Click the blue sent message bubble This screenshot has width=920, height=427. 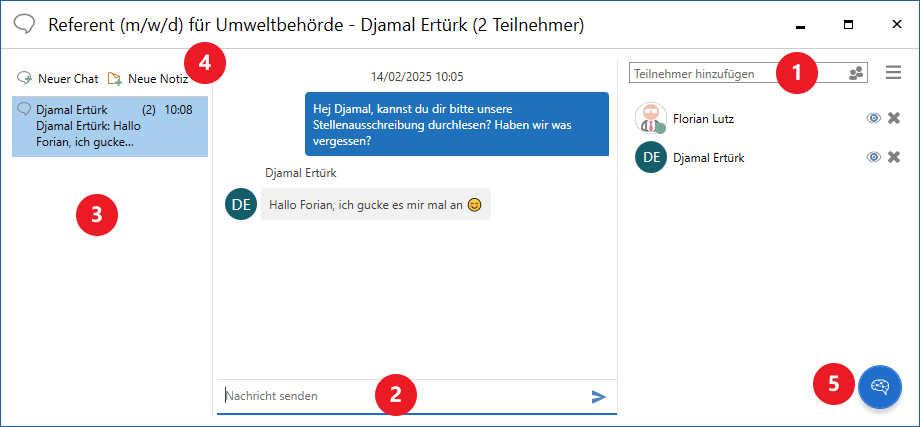[456, 125]
